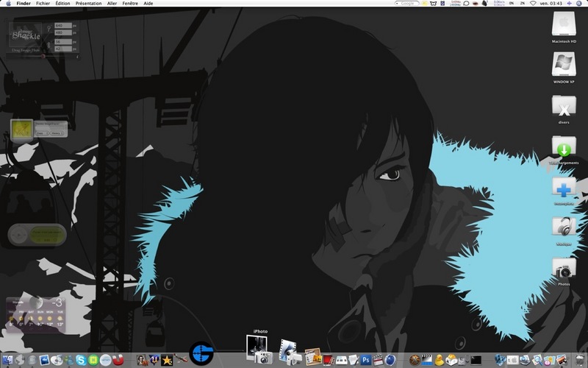
Task: Open the green round Dock icon
Action: click(x=93, y=360)
